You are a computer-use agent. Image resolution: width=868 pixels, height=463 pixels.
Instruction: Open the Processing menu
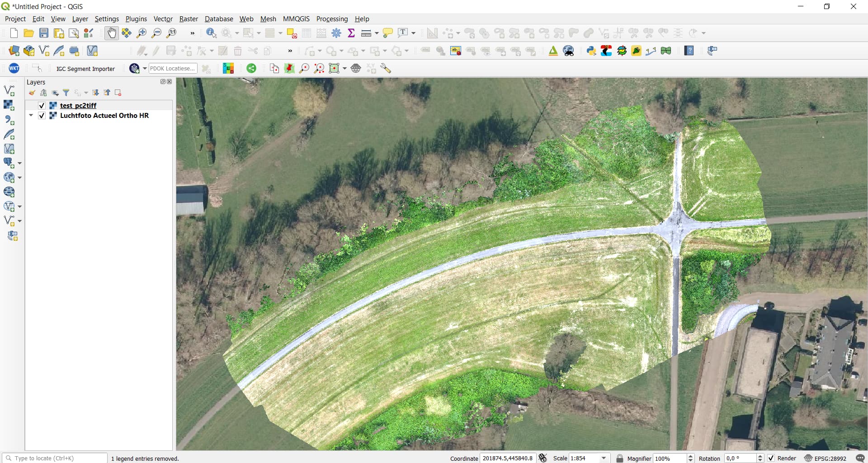coord(332,19)
